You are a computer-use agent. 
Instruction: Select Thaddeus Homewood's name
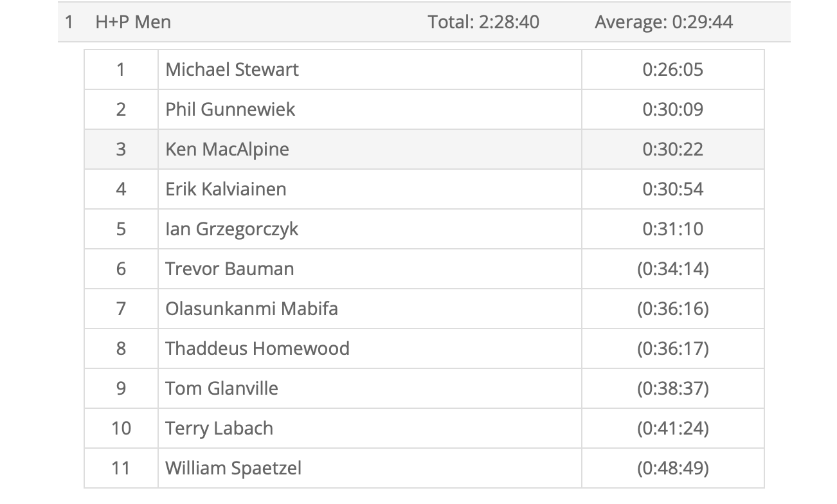[257, 348]
